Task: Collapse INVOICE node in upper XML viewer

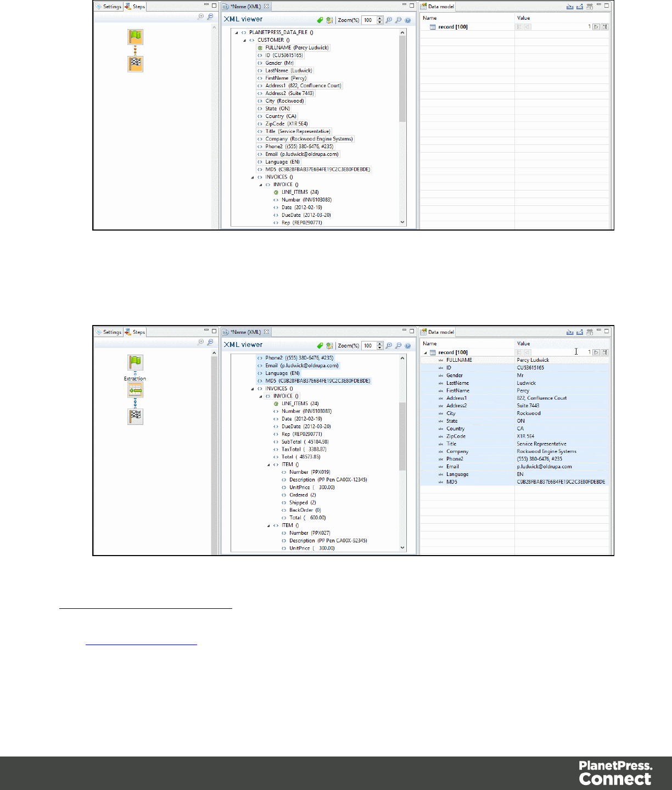Action: click(261, 185)
